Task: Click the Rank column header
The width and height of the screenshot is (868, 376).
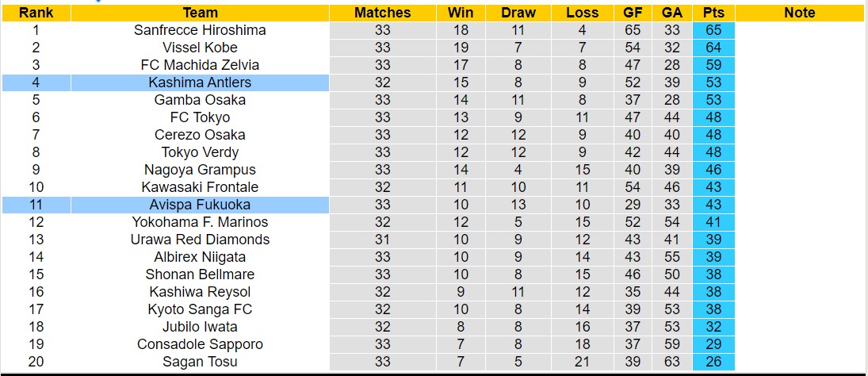Action: (36, 13)
